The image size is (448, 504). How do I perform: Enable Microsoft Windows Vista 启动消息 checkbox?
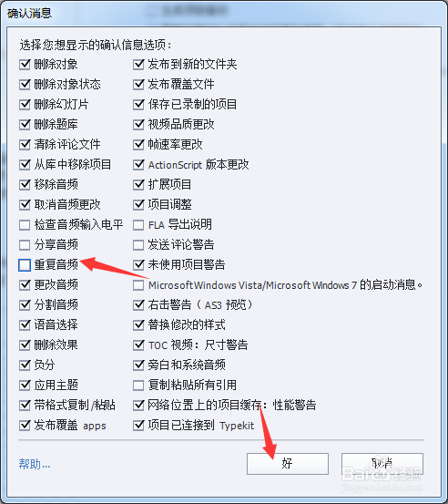138,284
